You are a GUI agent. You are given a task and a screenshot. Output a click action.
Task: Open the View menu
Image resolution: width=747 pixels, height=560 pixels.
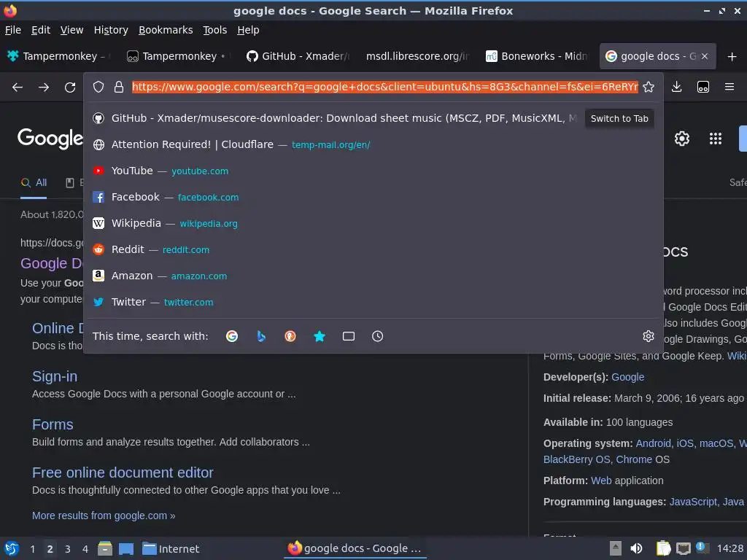pyautogui.click(x=72, y=30)
